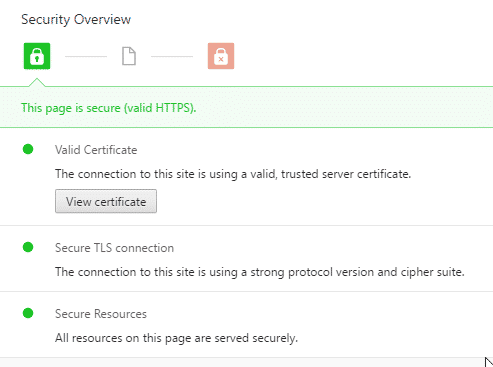Select the trusted server certificate description text
Viewport: 493px width, 367px height.
[x=233, y=174]
